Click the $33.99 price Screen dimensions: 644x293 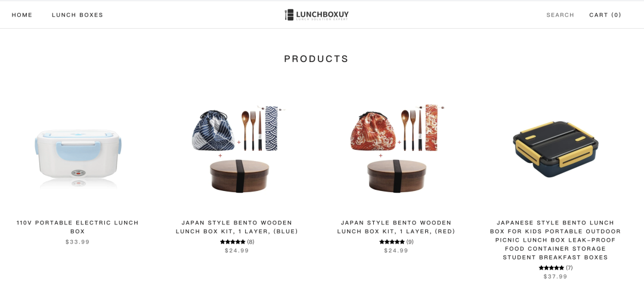[78, 242]
